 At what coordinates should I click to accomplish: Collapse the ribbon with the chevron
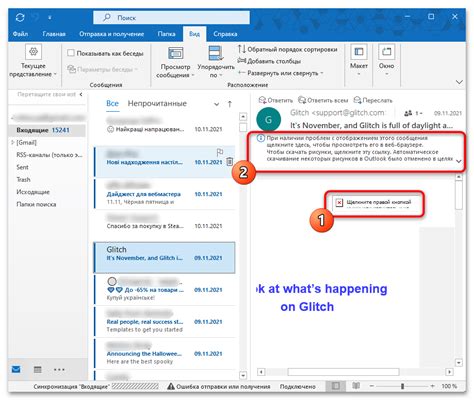[459, 82]
